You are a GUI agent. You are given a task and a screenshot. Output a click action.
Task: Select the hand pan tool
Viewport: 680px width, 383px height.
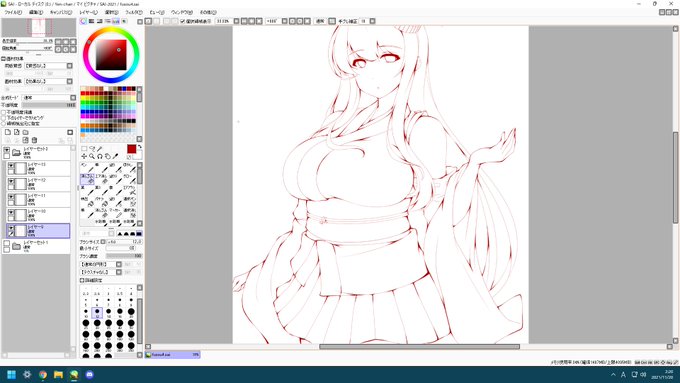pyautogui.click(x=108, y=156)
